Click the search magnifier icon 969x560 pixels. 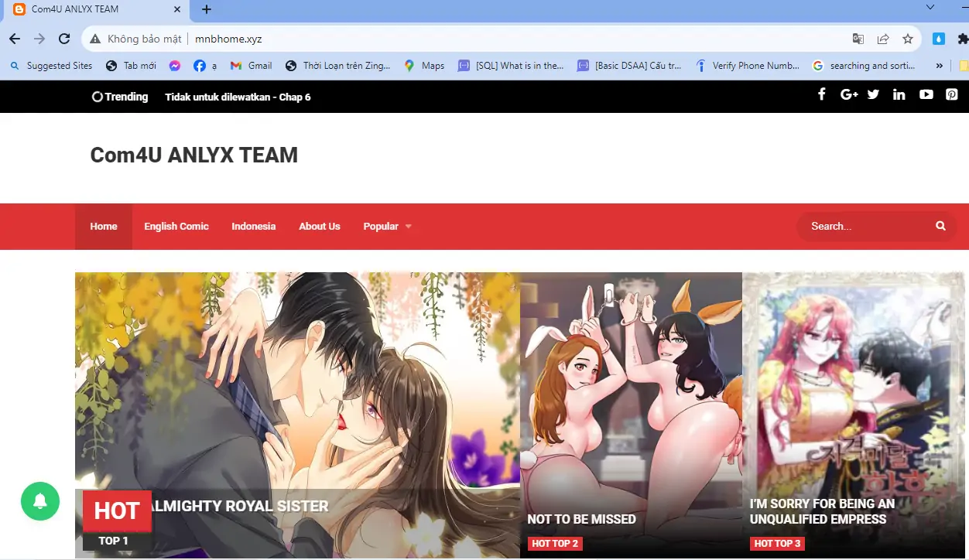(940, 226)
